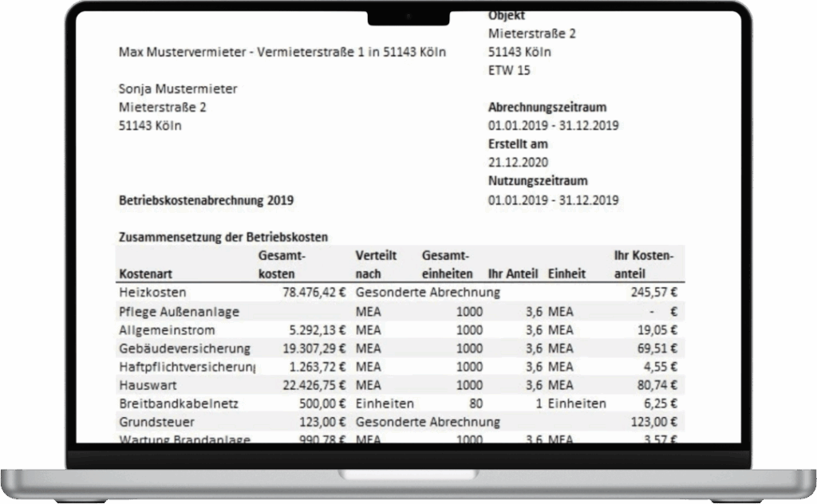The image size is (817, 504).
Task: Select the Breitbandkabelnetz Gesamteinheiten value 80
Action: 475,404
